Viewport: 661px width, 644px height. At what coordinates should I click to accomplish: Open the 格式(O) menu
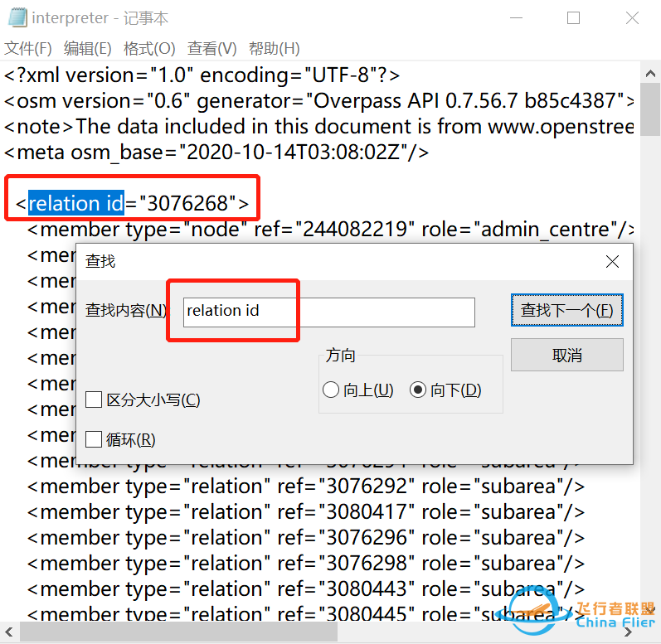click(149, 48)
